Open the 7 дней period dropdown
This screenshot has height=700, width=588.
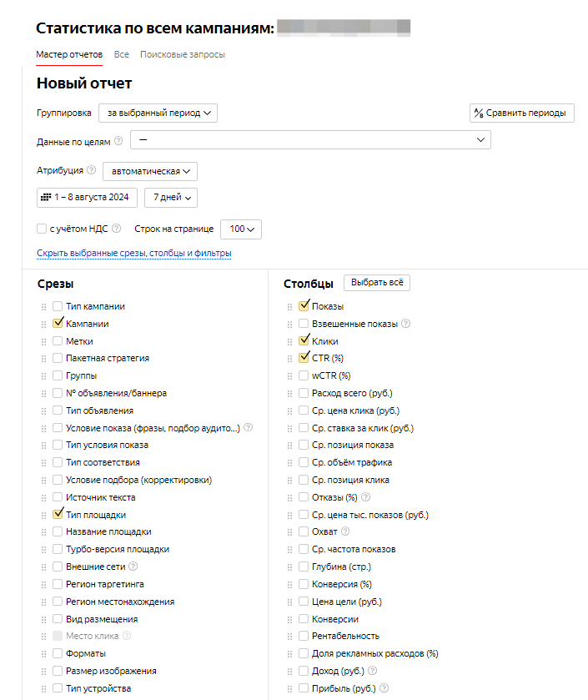pos(171,198)
